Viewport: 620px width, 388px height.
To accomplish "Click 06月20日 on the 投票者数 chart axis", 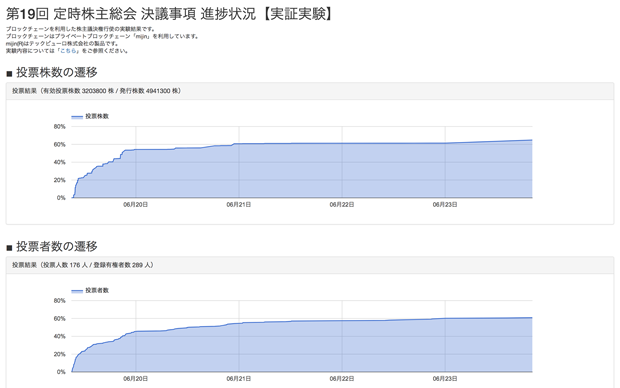I will click(136, 379).
